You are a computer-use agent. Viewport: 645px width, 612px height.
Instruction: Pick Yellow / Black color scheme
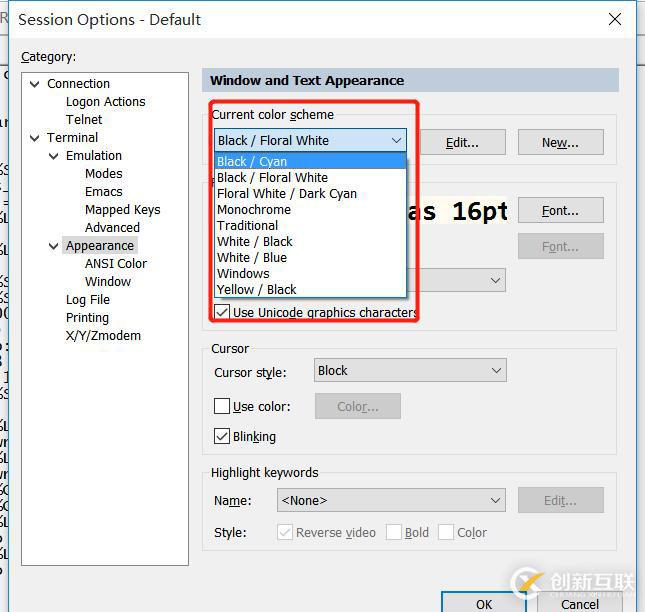pos(310,290)
